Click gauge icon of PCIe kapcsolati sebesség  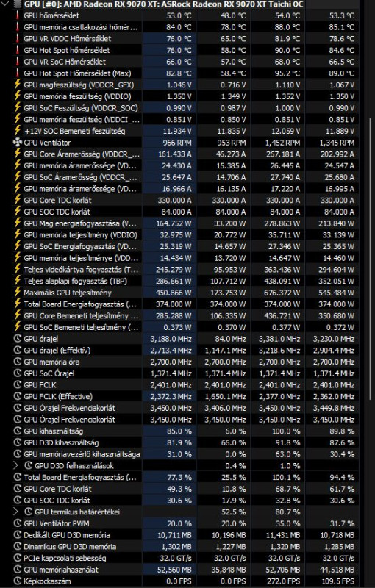pyautogui.click(x=17, y=558)
